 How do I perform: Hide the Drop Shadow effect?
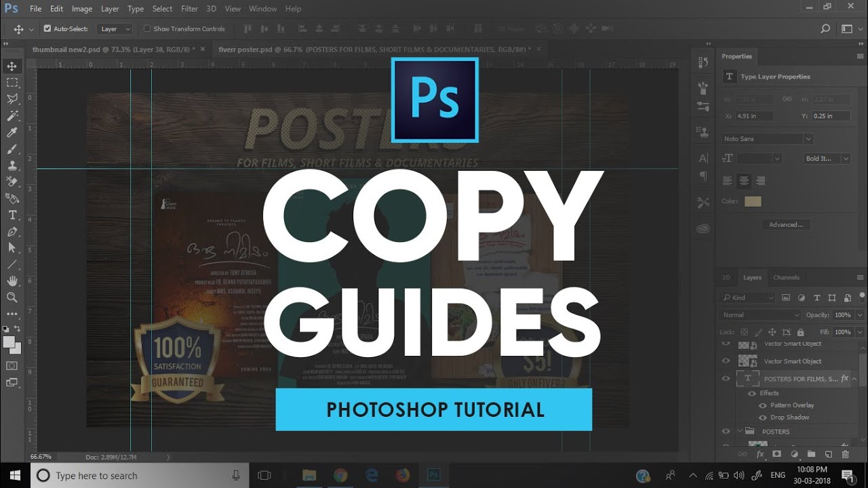point(763,418)
